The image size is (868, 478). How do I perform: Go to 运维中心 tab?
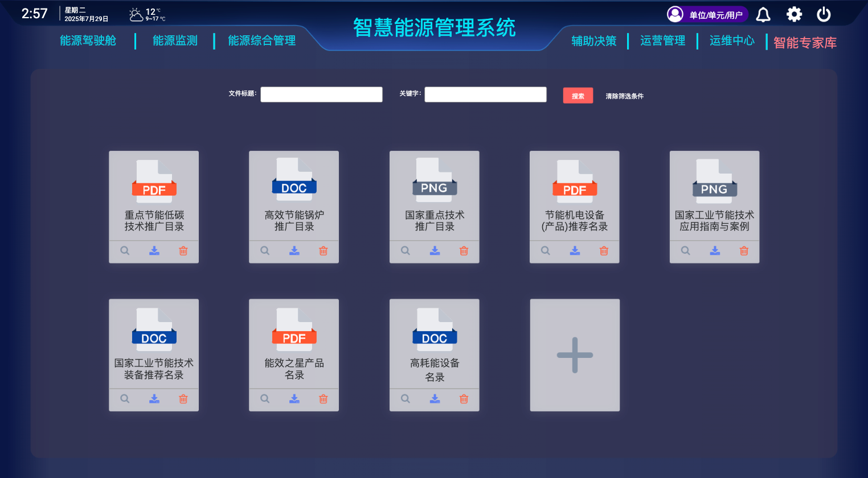(732, 40)
